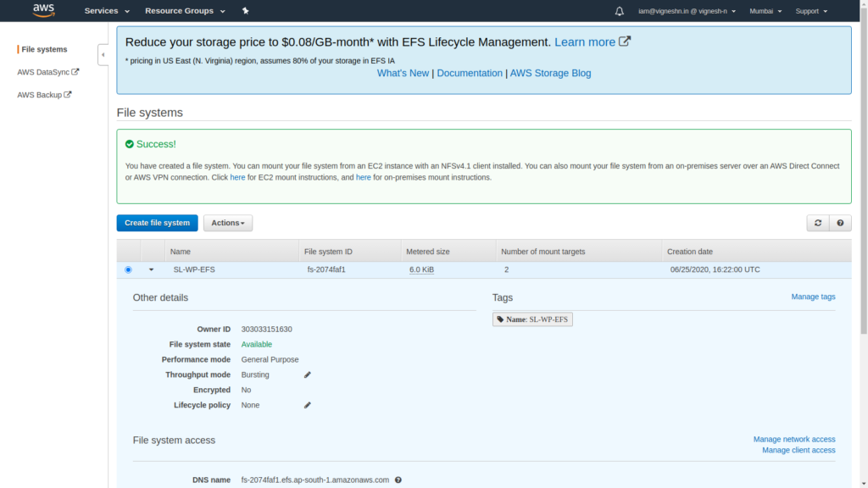Open the Learn more link
The image size is (868, 488).
[585, 42]
